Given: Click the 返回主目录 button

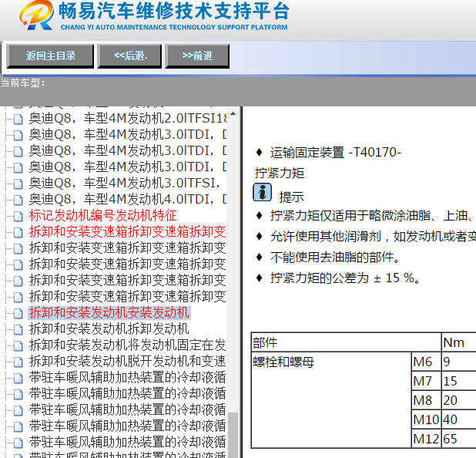Looking at the screenshot, I should click(50, 56).
